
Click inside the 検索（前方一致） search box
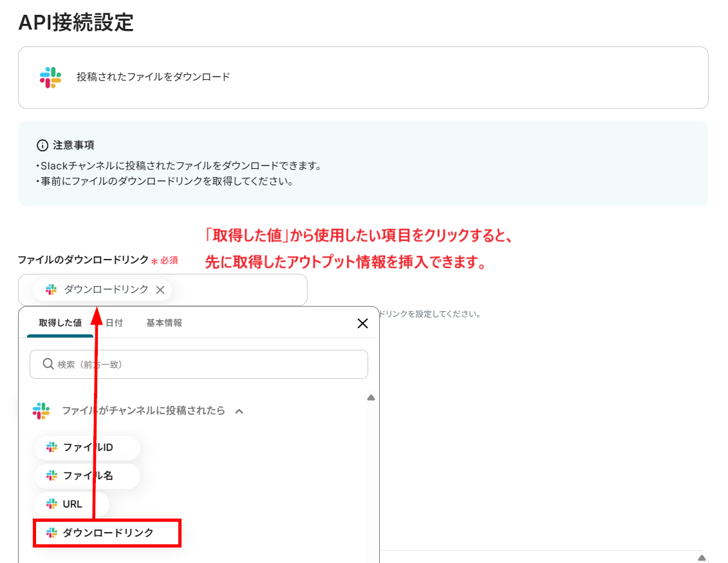(198, 364)
